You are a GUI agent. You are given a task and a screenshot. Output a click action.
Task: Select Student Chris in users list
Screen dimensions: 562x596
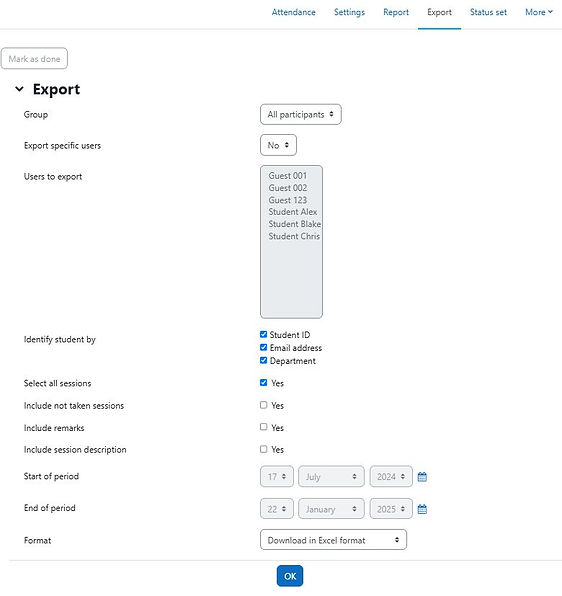(294, 236)
